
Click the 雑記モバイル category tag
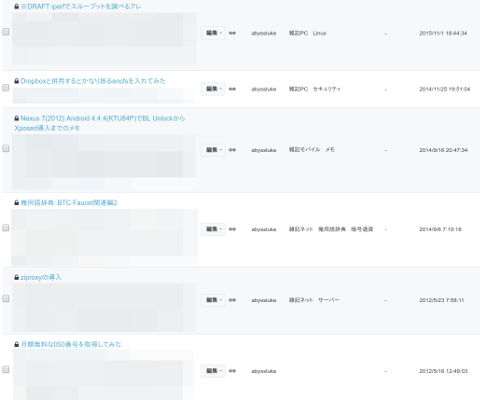(304, 150)
